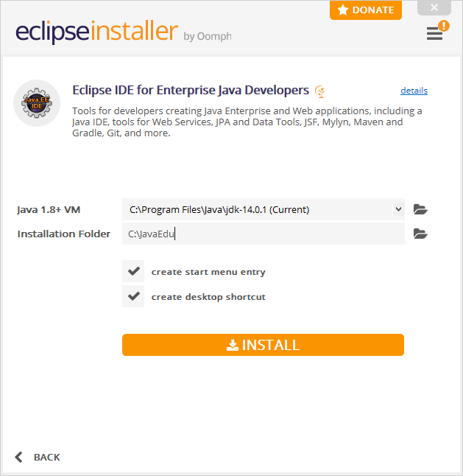Image resolution: width=463 pixels, height=476 pixels.
Task: Click the DONATE button
Action: click(366, 10)
